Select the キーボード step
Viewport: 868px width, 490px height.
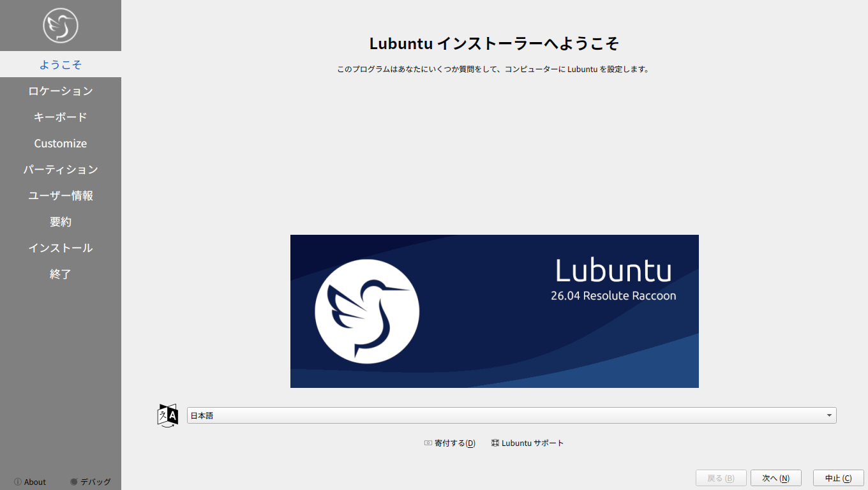click(x=61, y=117)
